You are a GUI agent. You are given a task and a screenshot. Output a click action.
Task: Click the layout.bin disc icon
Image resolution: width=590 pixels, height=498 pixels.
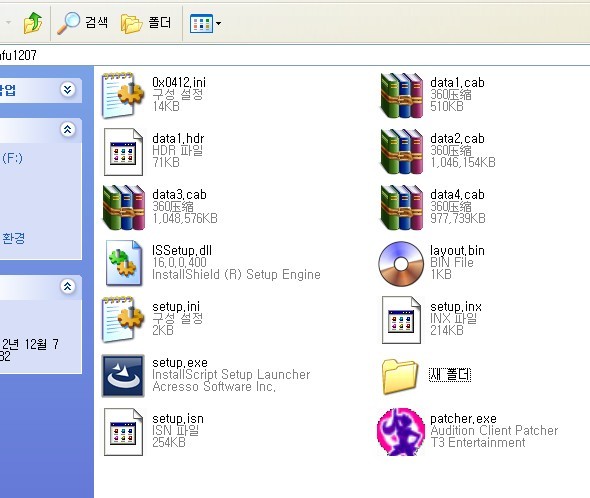click(x=401, y=264)
